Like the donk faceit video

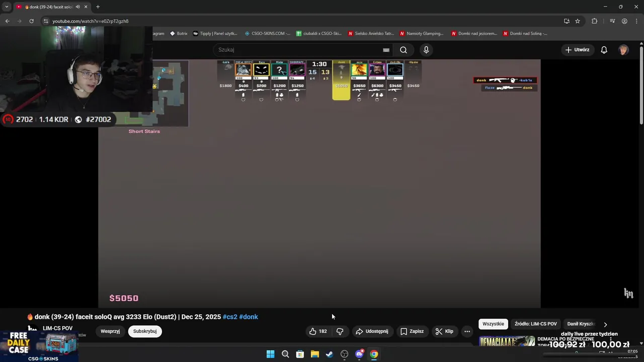(x=318, y=331)
